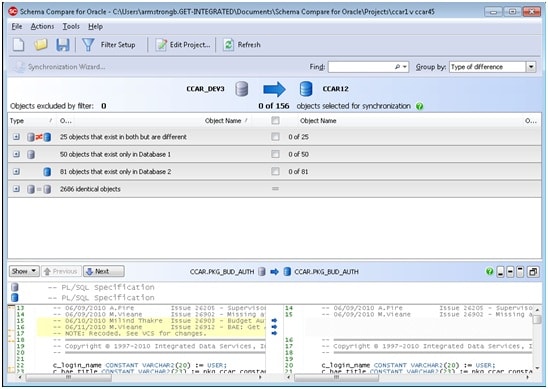Go to Previous difference
548x389 pixels.
tap(61, 271)
